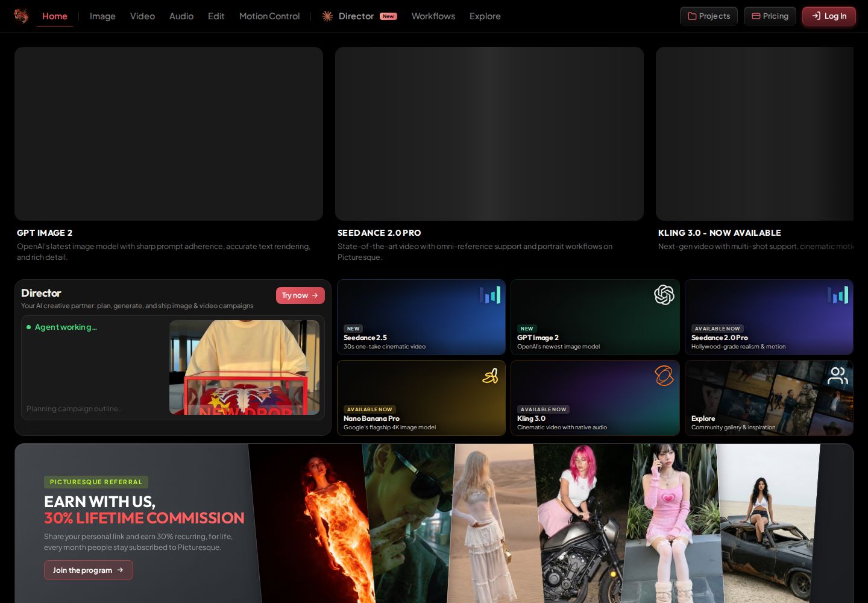
Task: Click the Director preview video thumbnail
Action: (244, 367)
